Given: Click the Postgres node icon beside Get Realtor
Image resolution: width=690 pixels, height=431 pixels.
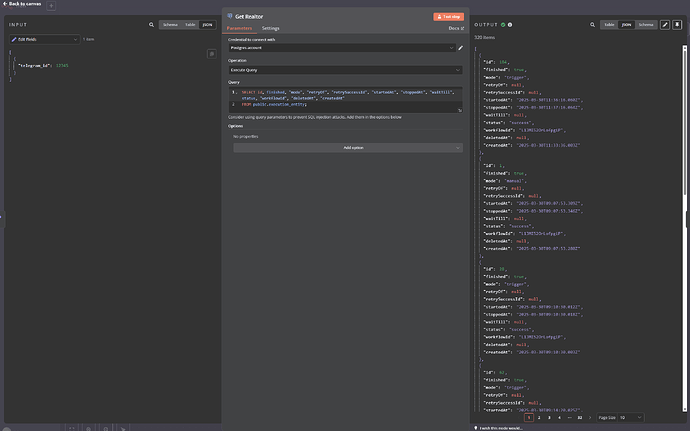Looking at the screenshot, I should 230,16.
